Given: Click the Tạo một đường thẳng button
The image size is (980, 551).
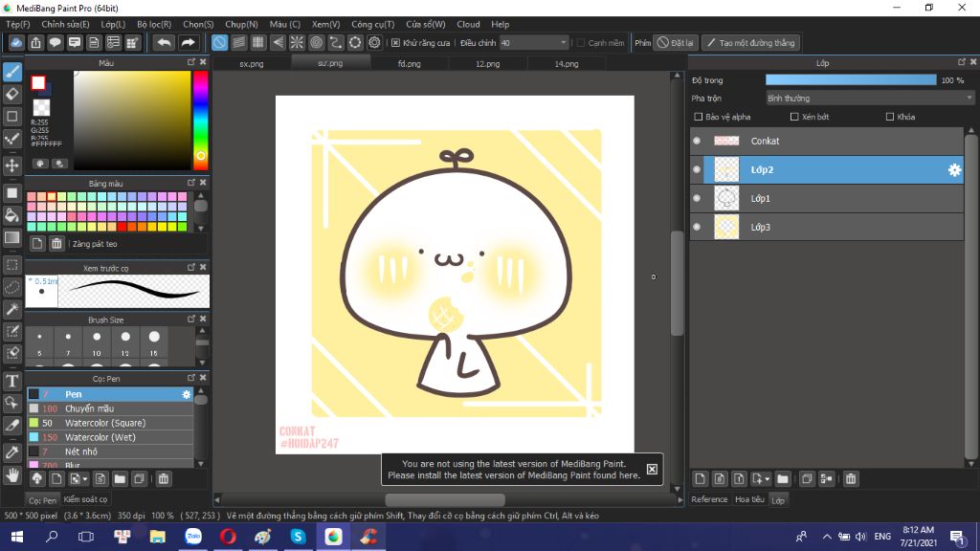Looking at the screenshot, I should pos(750,43).
